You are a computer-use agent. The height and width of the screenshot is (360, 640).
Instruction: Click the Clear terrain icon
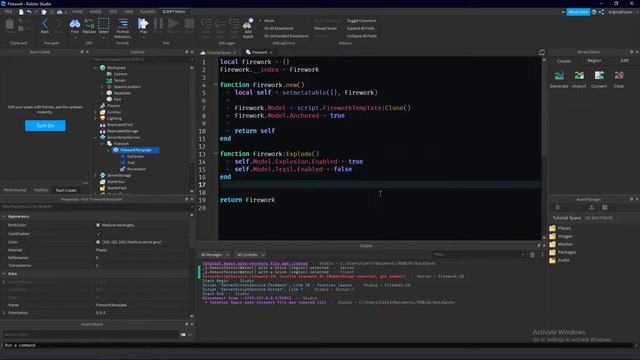619,76
